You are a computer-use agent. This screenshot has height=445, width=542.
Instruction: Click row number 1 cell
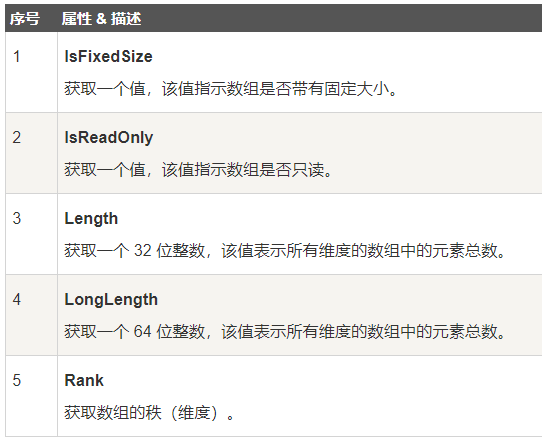(x=31, y=72)
